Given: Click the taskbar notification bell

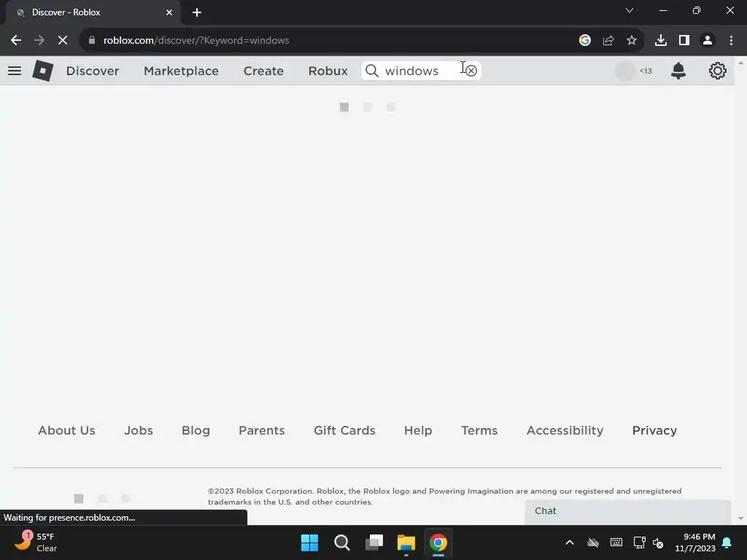Looking at the screenshot, I should pos(727,542).
